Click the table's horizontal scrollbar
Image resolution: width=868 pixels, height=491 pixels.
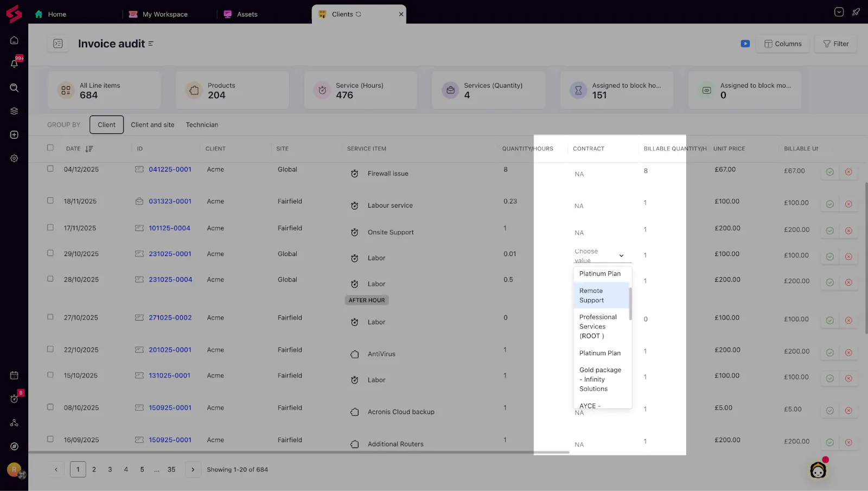coord(299,452)
